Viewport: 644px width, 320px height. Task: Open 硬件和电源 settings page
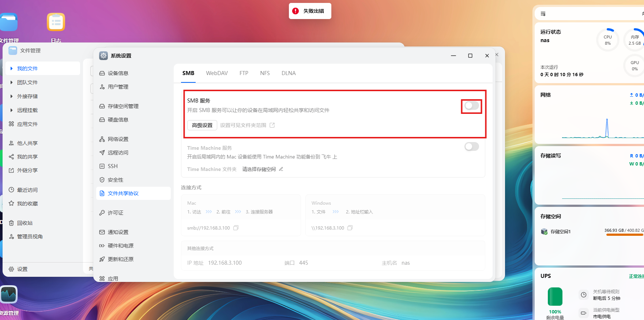tap(133, 246)
